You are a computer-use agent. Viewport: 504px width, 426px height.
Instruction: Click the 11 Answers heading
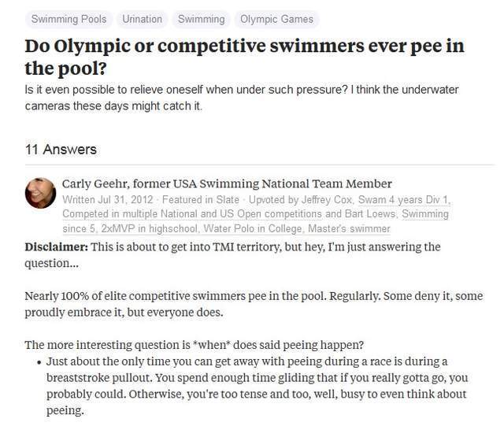point(61,150)
